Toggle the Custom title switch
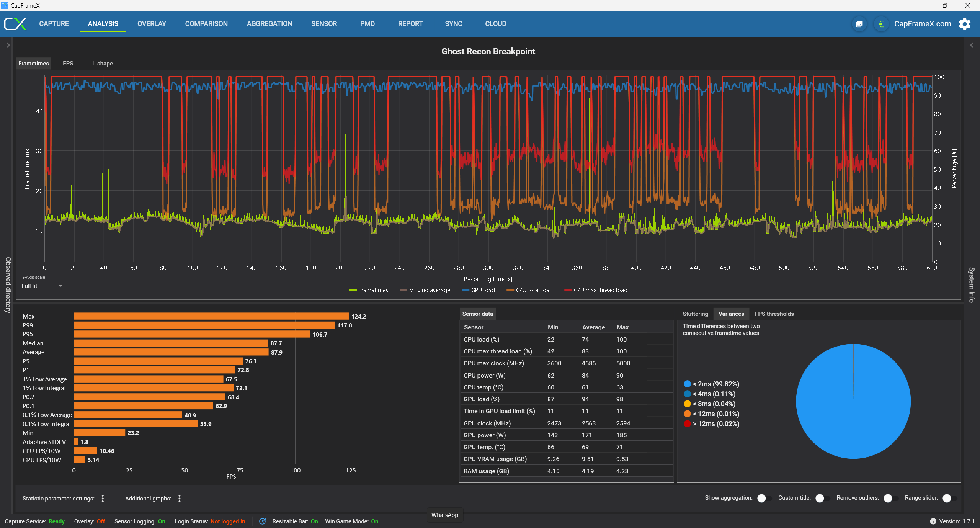 point(822,498)
